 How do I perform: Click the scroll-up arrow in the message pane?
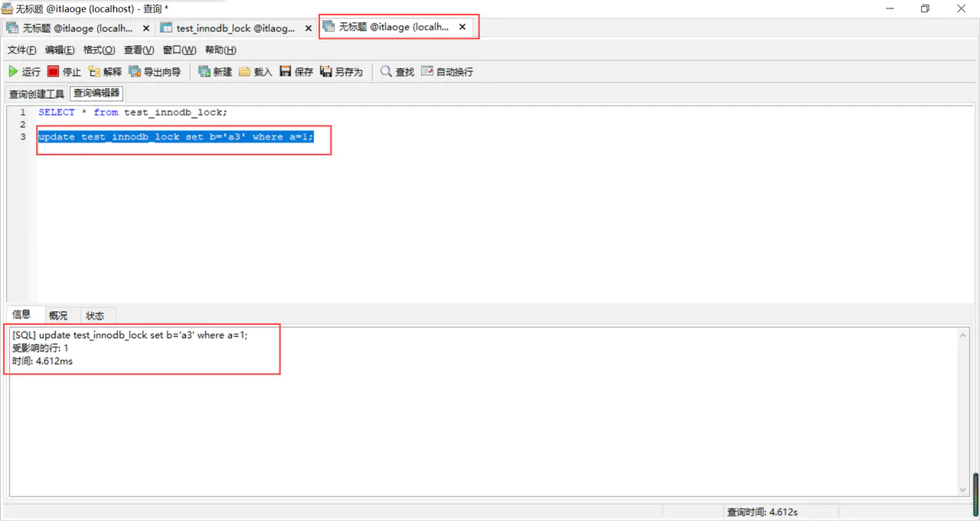click(x=963, y=335)
